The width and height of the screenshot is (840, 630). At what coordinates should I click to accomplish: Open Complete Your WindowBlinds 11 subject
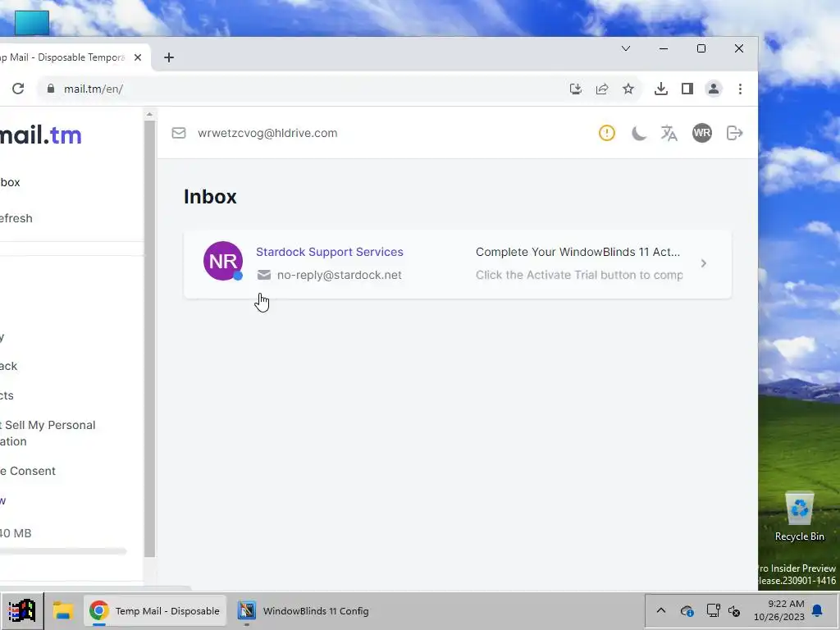578,252
